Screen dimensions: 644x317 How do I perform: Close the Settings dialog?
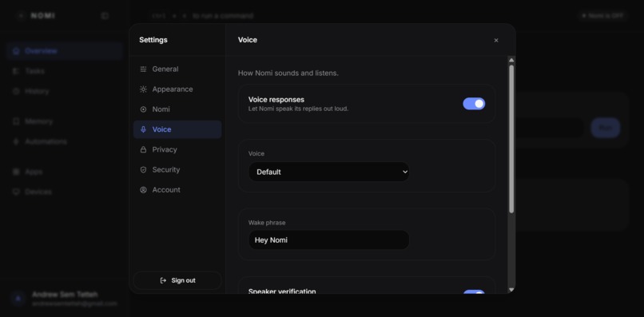[x=495, y=40]
